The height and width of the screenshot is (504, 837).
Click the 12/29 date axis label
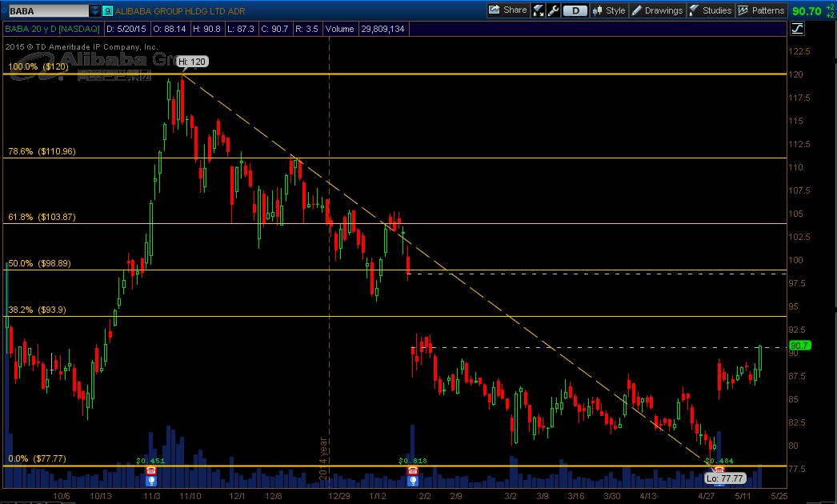click(x=339, y=496)
